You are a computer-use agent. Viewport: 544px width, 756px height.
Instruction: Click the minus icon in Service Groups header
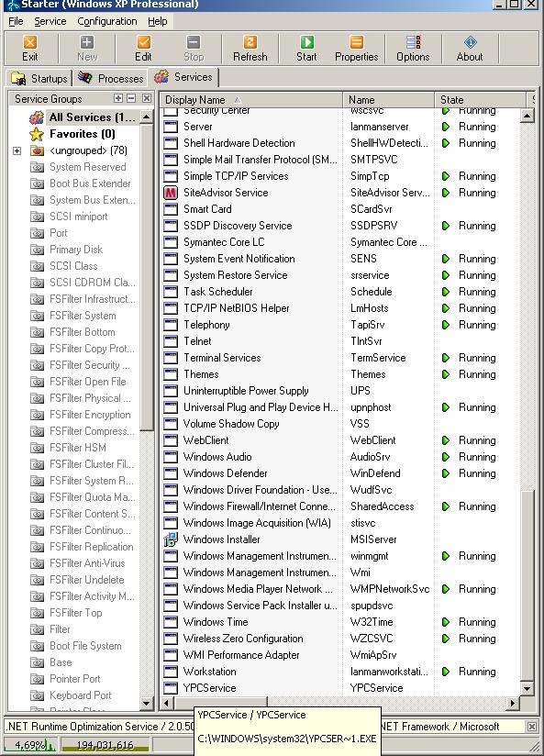pos(131,98)
